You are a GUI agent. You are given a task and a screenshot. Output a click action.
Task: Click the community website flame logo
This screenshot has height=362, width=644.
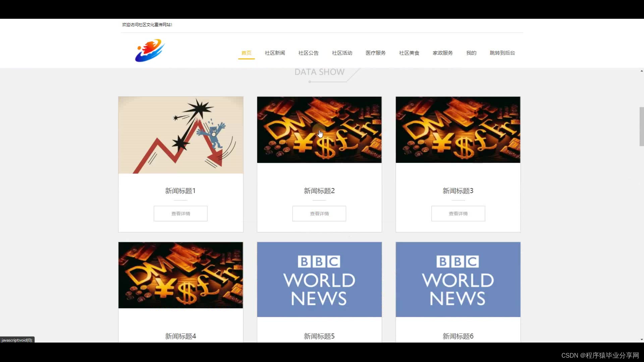click(x=150, y=51)
